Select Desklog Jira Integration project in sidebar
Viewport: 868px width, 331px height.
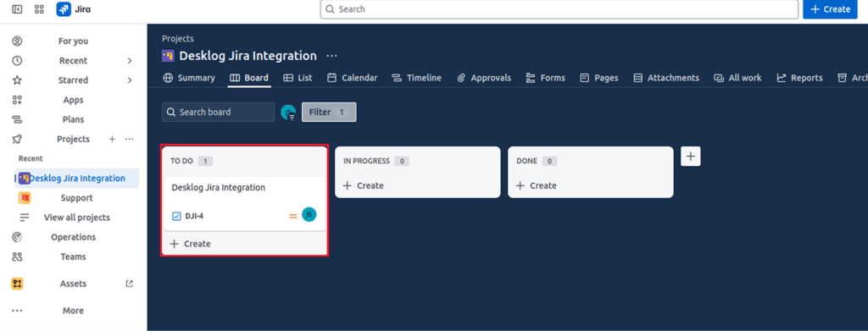[76, 179]
